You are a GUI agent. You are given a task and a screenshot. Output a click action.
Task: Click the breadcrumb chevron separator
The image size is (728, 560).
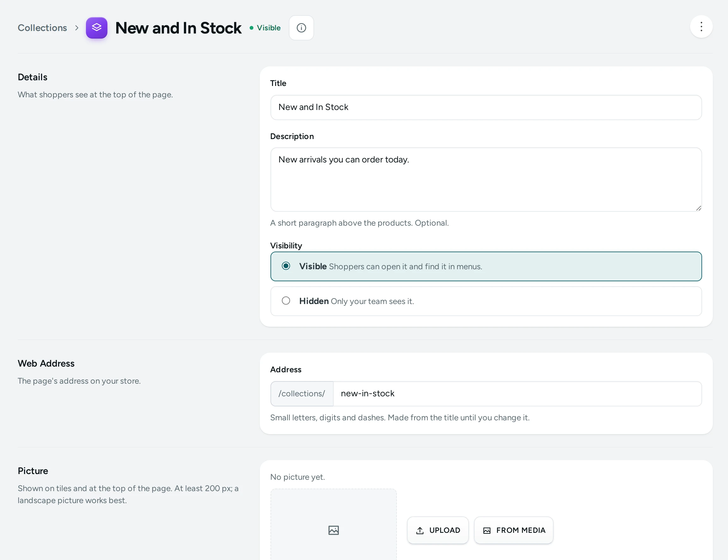pos(77,28)
